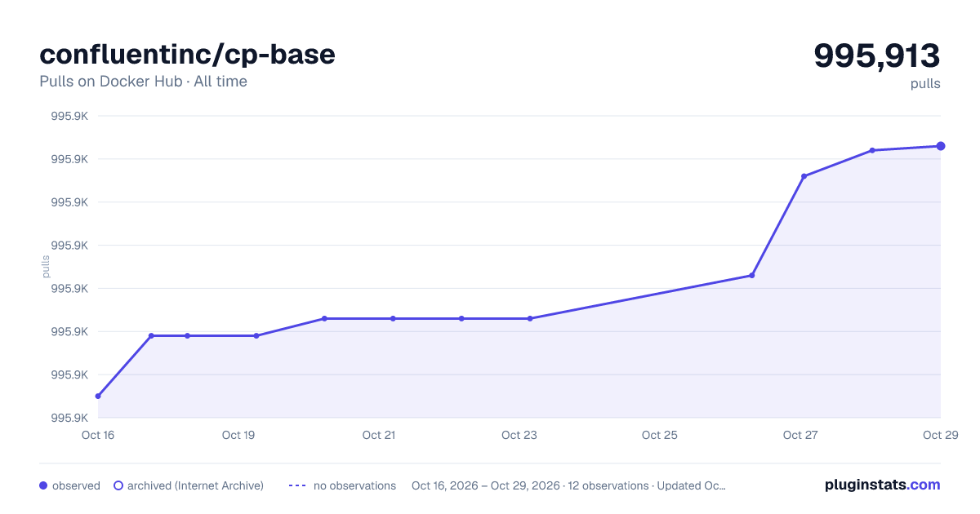Click the observed legend filled dot

pyautogui.click(x=43, y=485)
